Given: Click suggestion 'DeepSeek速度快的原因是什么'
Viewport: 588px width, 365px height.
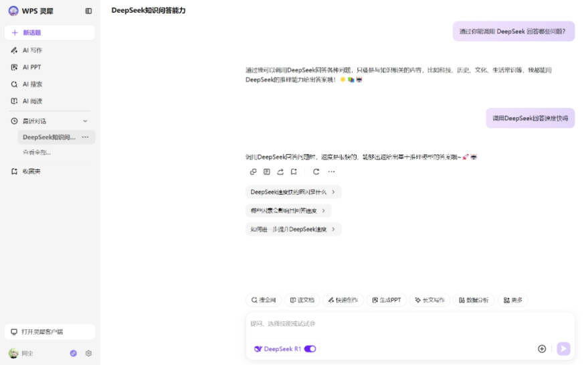Looking at the screenshot, I should 293,192.
